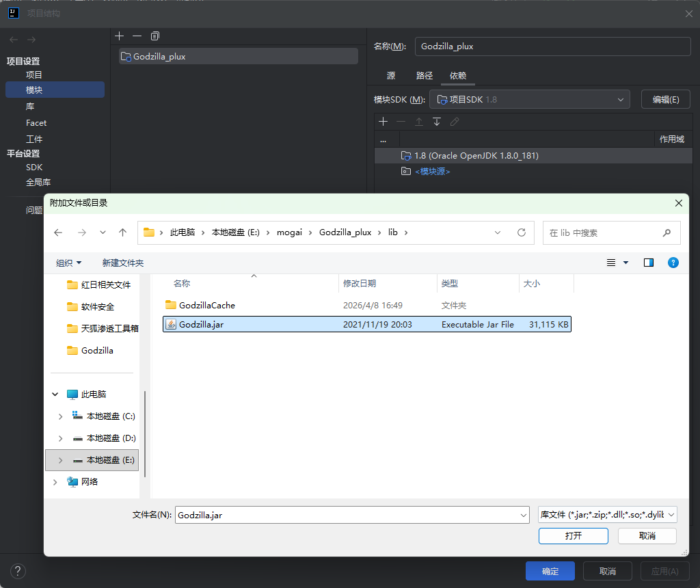
Task: Expand the 网络 tree node
Action: coord(55,482)
